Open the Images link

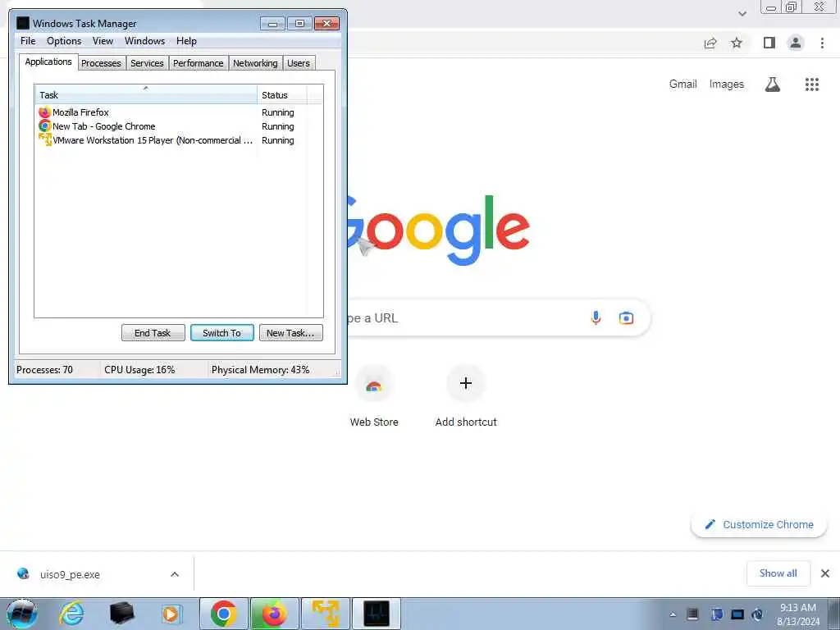coord(726,84)
